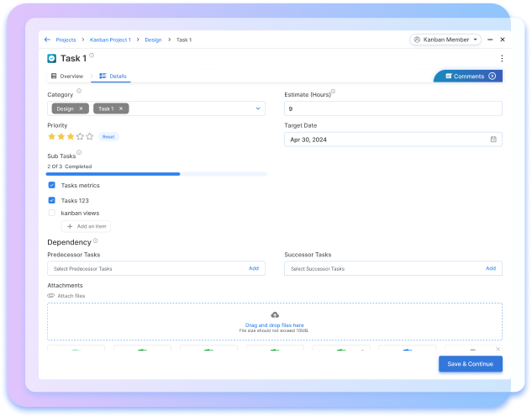Click the upload cloud icon

[275, 314]
